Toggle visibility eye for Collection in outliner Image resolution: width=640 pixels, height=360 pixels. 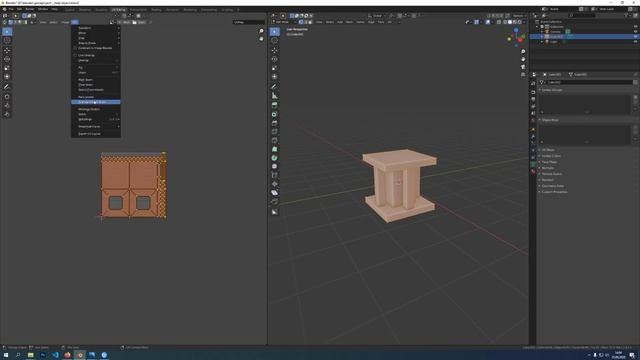coord(636,27)
